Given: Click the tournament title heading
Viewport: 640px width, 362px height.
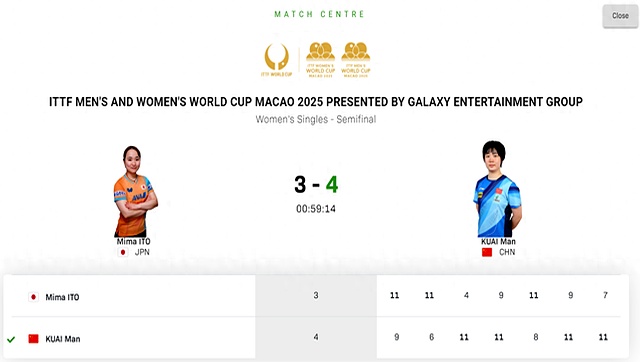Looking at the screenshot, I should (x=316, y=102).
